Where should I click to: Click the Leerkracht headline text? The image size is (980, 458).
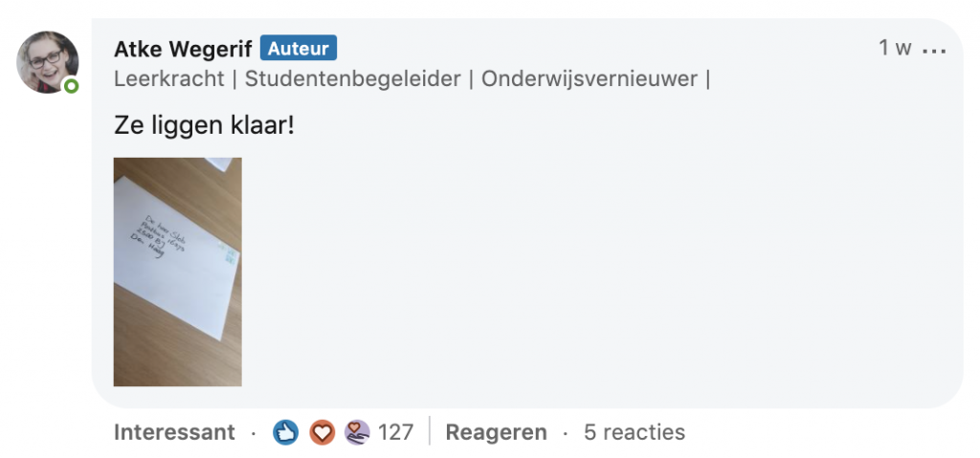point(168,79)
